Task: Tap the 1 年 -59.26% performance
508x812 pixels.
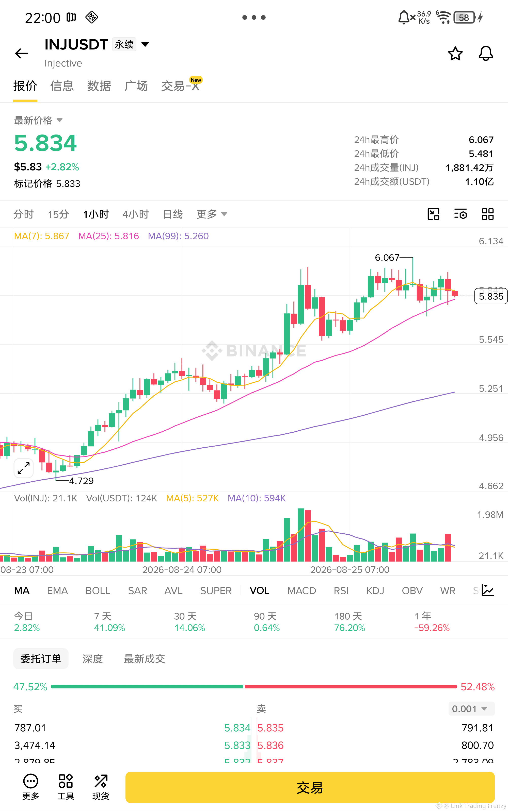Action: tap(432, 622)
